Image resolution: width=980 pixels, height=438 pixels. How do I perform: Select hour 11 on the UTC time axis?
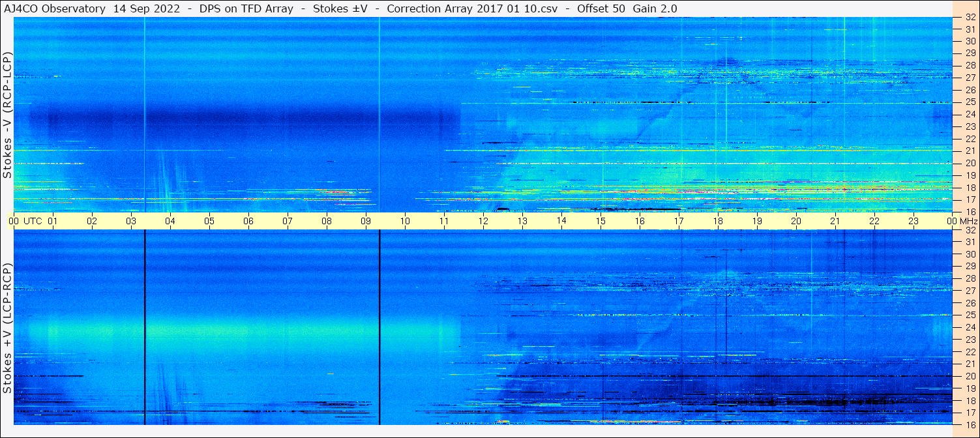pos(444,221)
